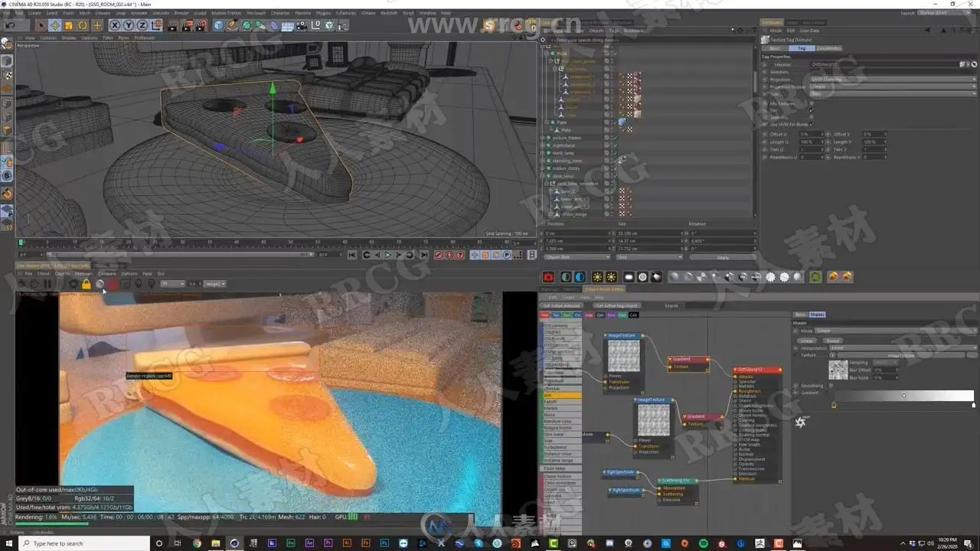Select Dirt in node list
Image resolution: width=980 pixels, height=551 pixels.
562,395
